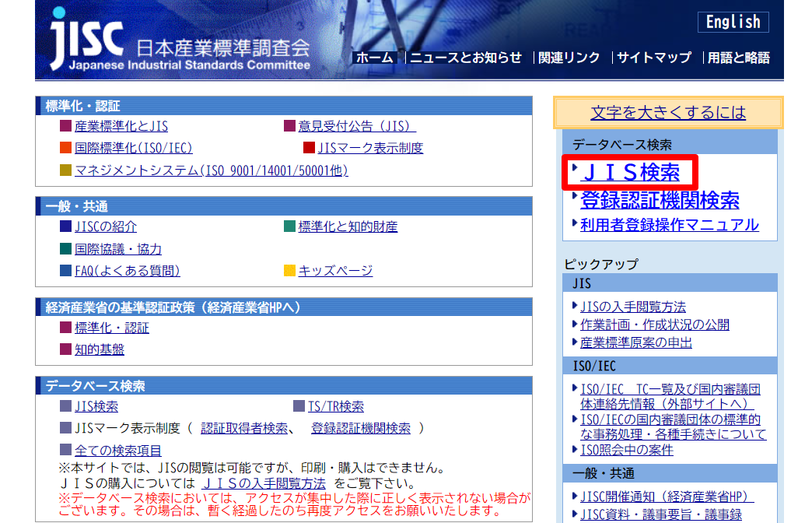The width and height of the screenshot is (812, 523).
Task: Click gray square beside TS/TR検索
Action: 299,405
